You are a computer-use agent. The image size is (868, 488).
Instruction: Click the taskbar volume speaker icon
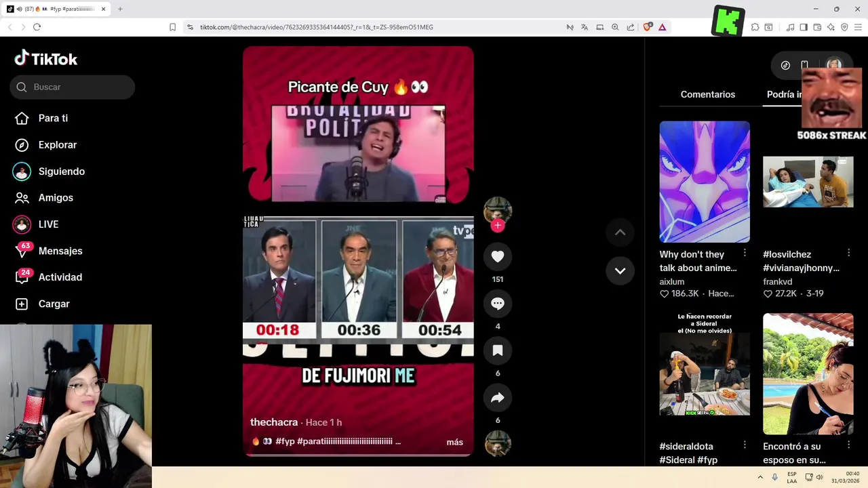[x=819, y=477]
